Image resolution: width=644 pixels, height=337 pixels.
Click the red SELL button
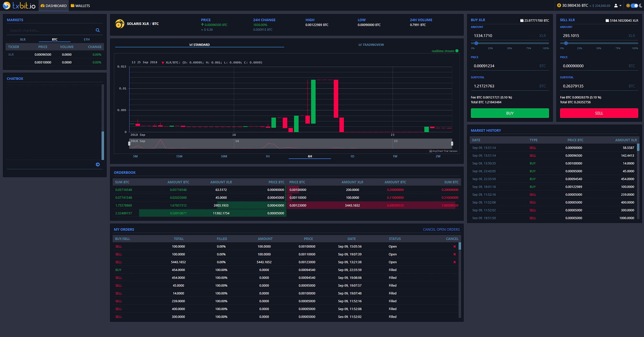[599, 113]
